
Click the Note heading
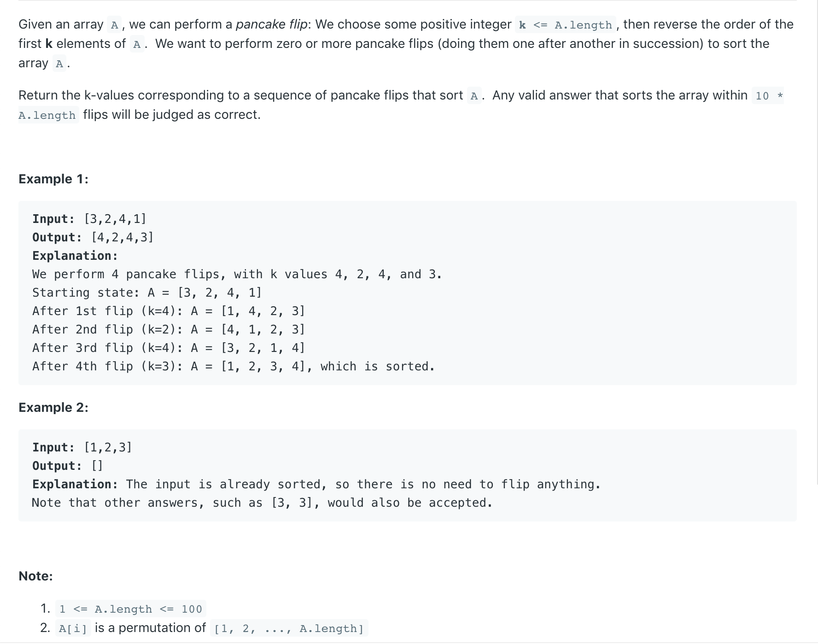(x=35, y=576)
